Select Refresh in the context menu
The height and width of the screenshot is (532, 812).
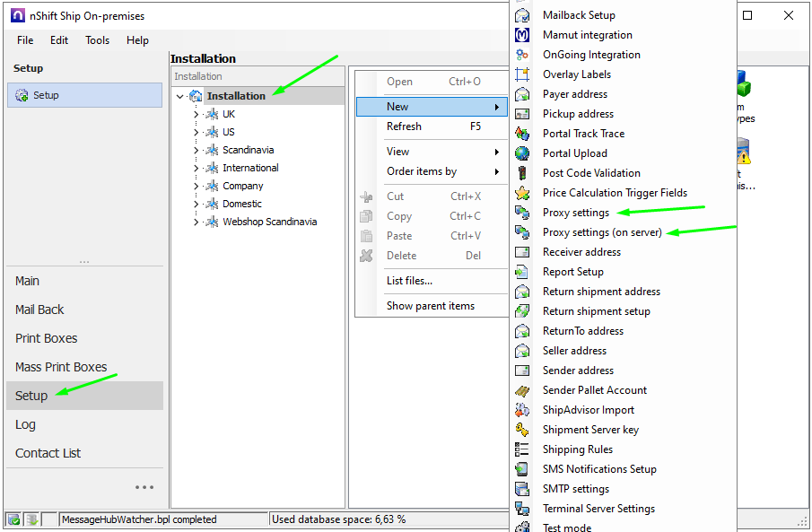[404, 126]
